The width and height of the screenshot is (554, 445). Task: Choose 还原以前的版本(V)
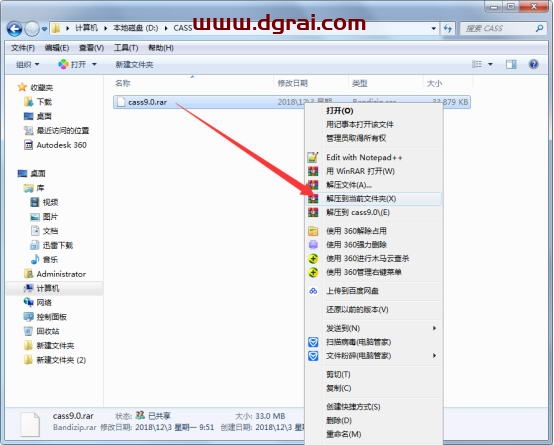374,310
